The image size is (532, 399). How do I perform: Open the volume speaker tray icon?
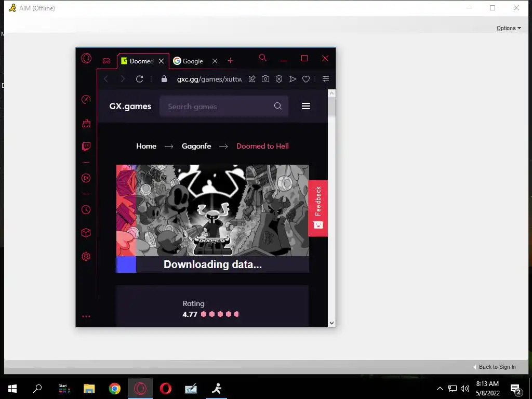[x=465, y=389]
